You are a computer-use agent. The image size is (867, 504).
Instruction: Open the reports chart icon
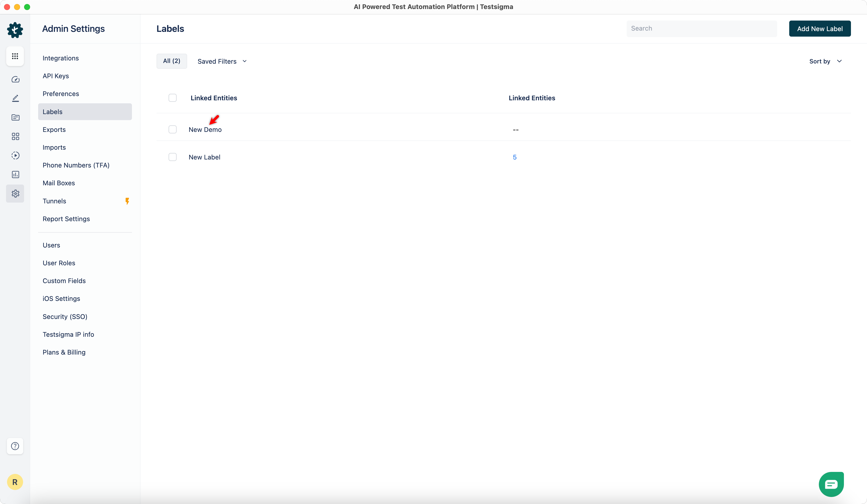[15, 175]
